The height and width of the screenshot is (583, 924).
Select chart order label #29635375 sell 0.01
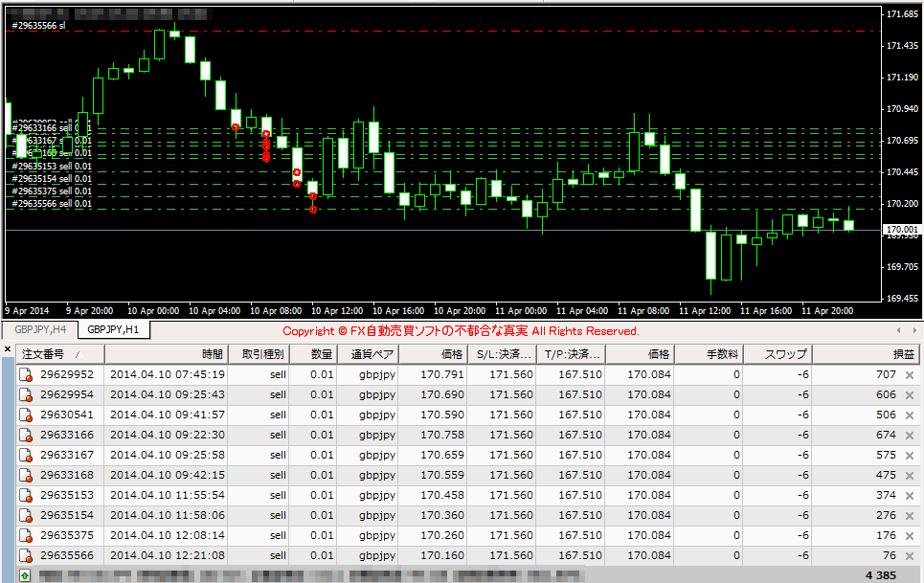click(x=52, y=191)
